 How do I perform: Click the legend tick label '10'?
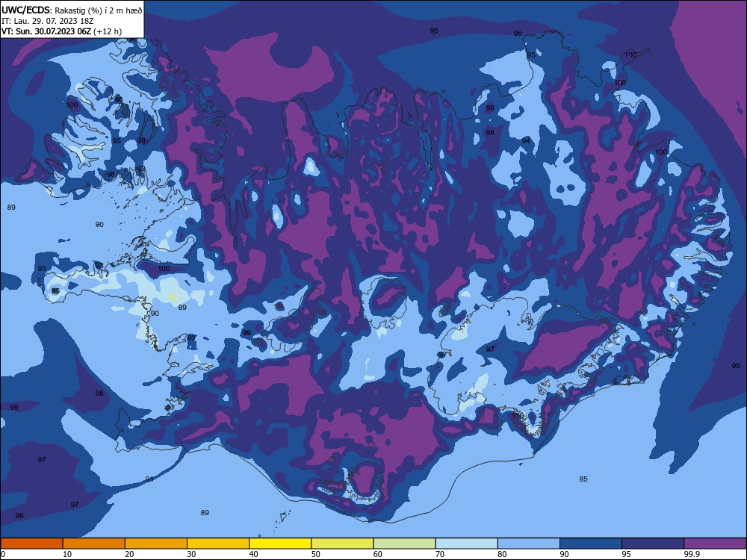[x=67, y=554]
